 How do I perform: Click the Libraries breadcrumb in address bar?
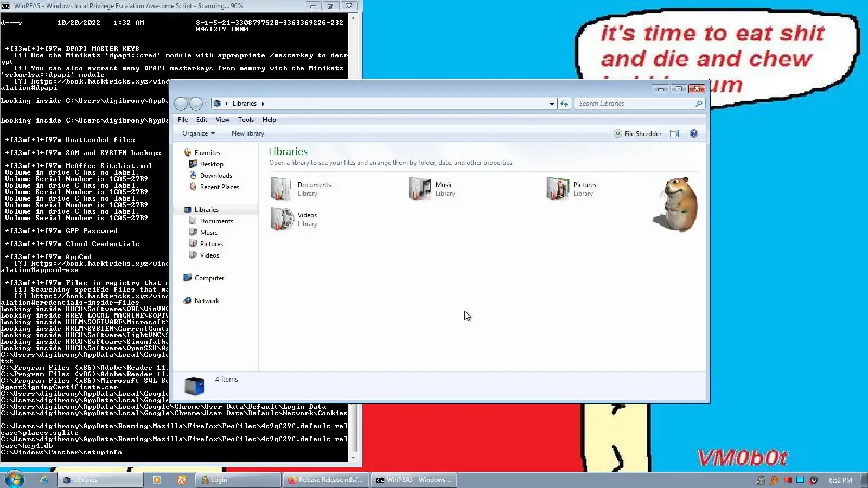coord(245,104)
